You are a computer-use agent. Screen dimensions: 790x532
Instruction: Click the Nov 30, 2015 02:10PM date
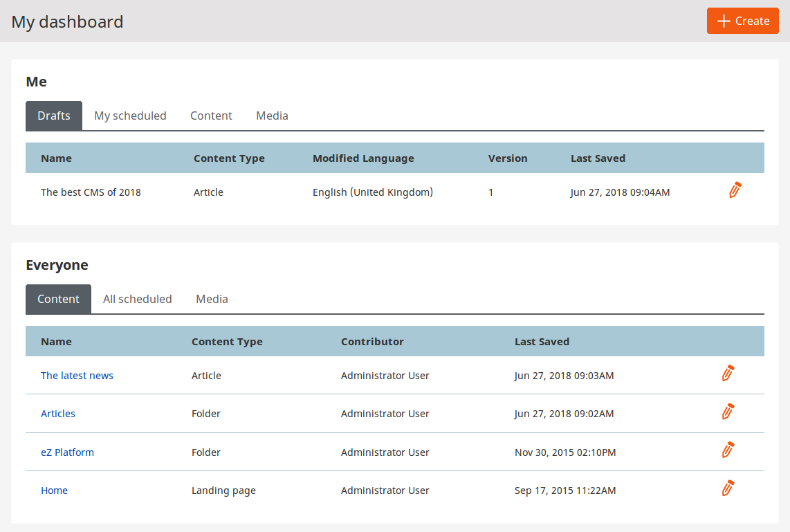(565, 452)
